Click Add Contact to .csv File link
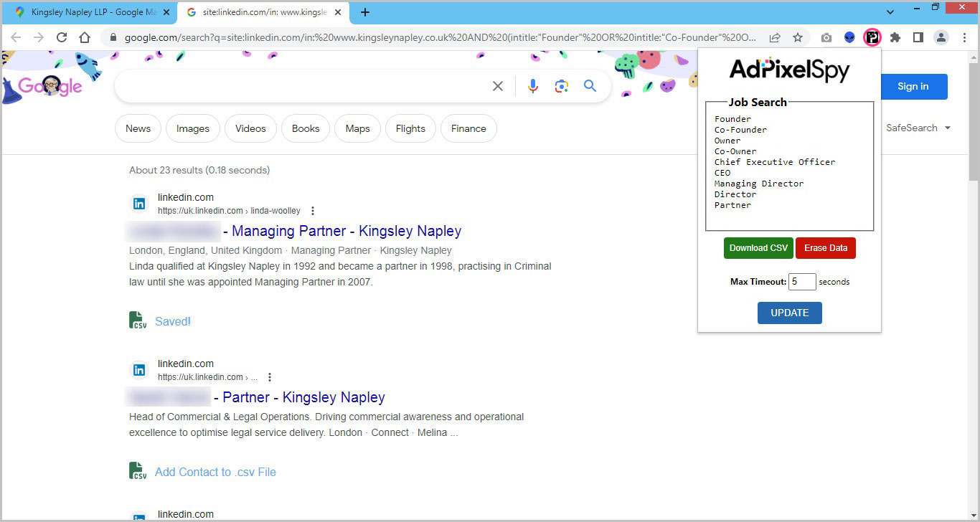This screenshot has width=980, height=522. click(x=215, y=472)
